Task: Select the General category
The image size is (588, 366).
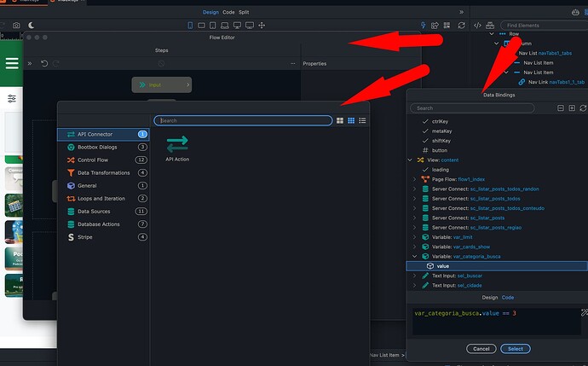Action: tap(103, 185)
